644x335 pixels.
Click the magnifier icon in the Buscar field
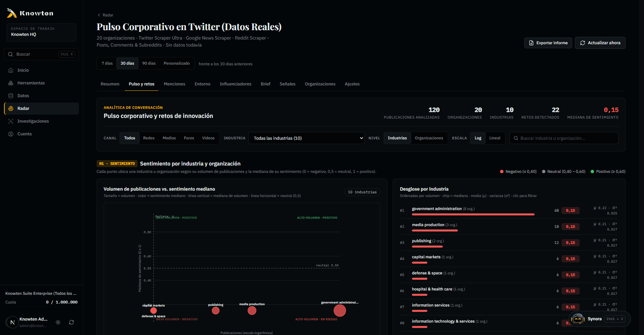tap(10, 54)
